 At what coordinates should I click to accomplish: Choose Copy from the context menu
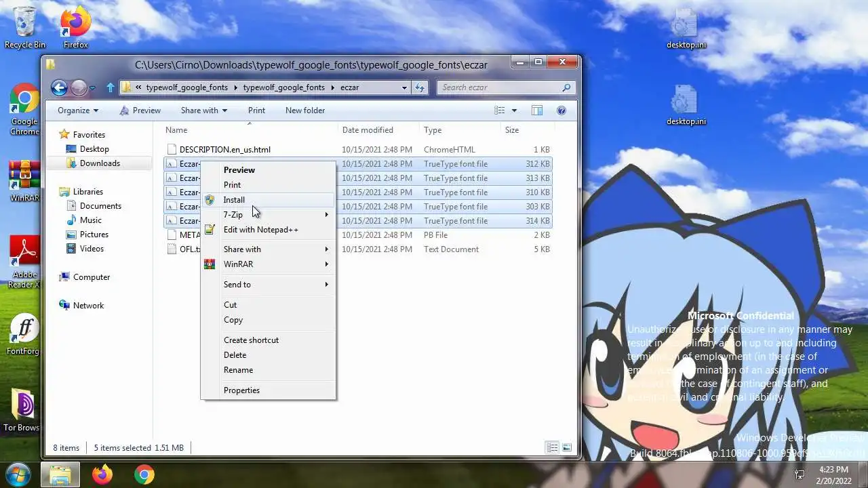[x=268, y=320]
